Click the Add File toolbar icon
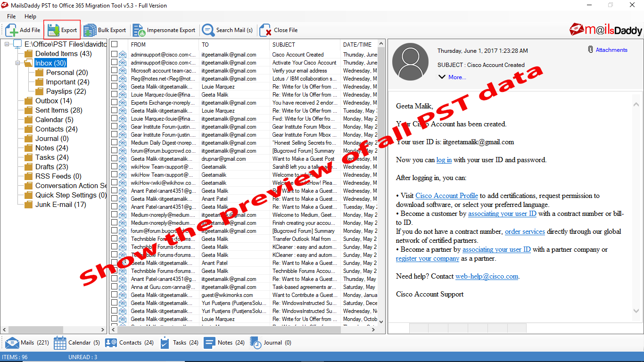The width and height of the screenshot is (644, 362). 23,30
